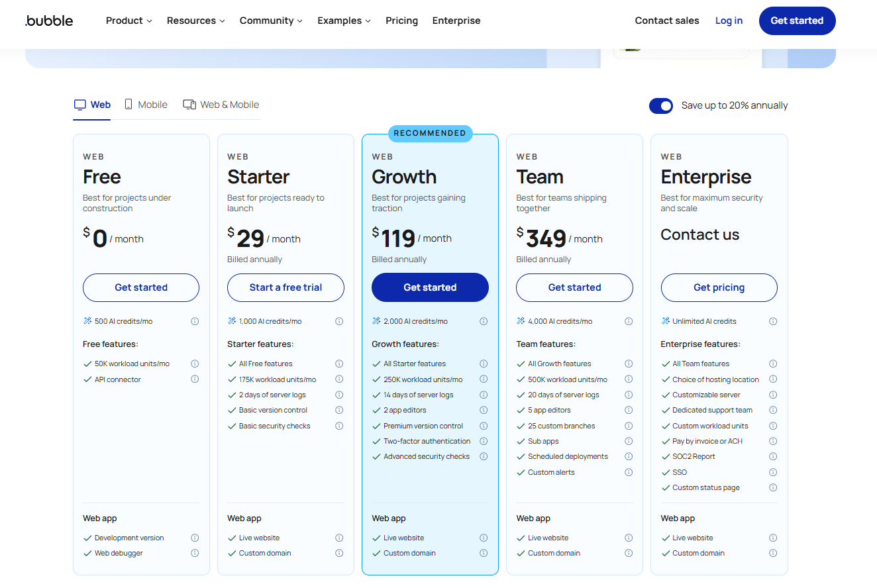Click the $119 Growth price
The width and height of the screenshot is (877, 588).
(393, 238)
